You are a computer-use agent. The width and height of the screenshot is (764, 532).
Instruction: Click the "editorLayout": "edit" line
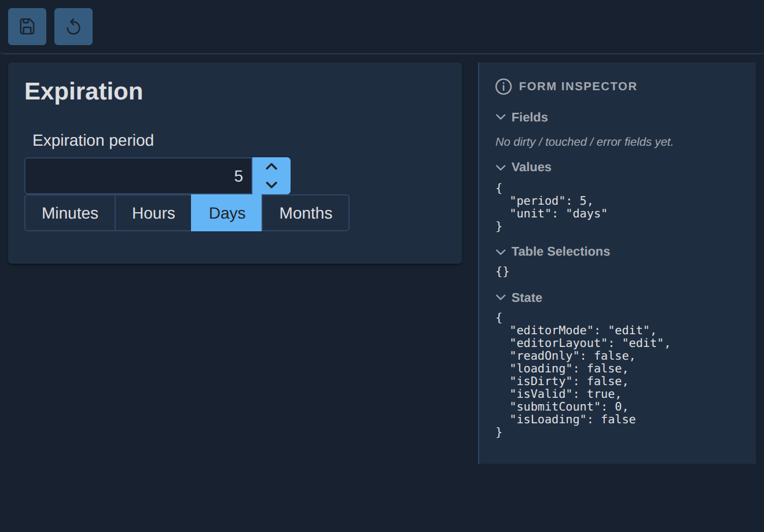click(590, 343)
